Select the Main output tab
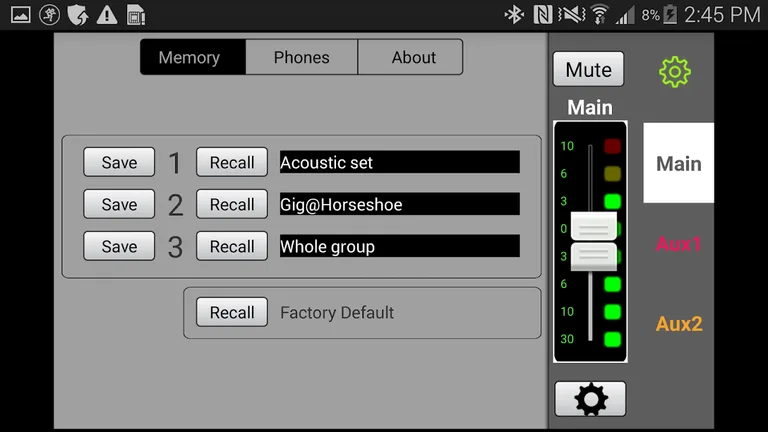Image resolution: width=768 pixels, height=432 pixels. (678, 163)
